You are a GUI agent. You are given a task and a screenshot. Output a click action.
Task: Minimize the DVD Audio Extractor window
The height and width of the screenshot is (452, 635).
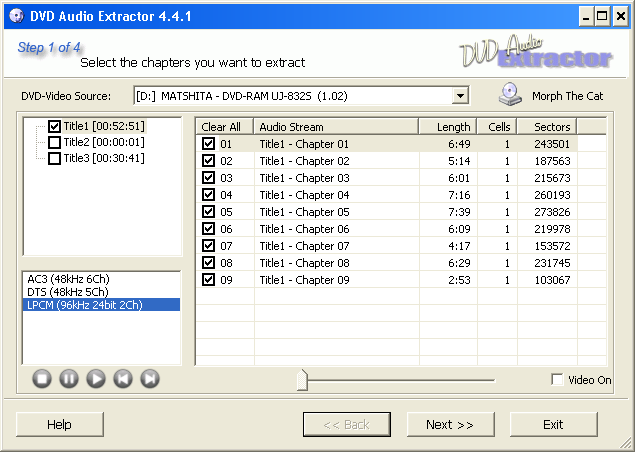[x=586, y=16]
